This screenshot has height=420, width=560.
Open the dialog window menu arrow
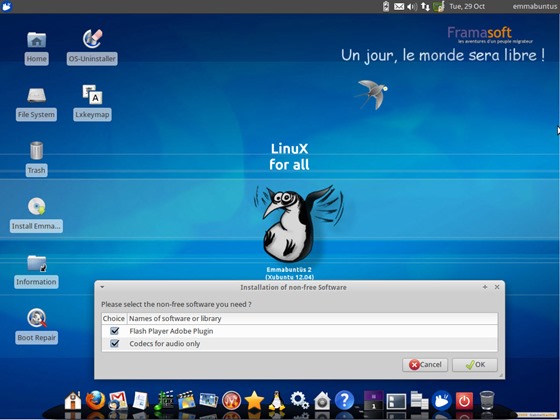pyautogui.click(x=102, y=287)
